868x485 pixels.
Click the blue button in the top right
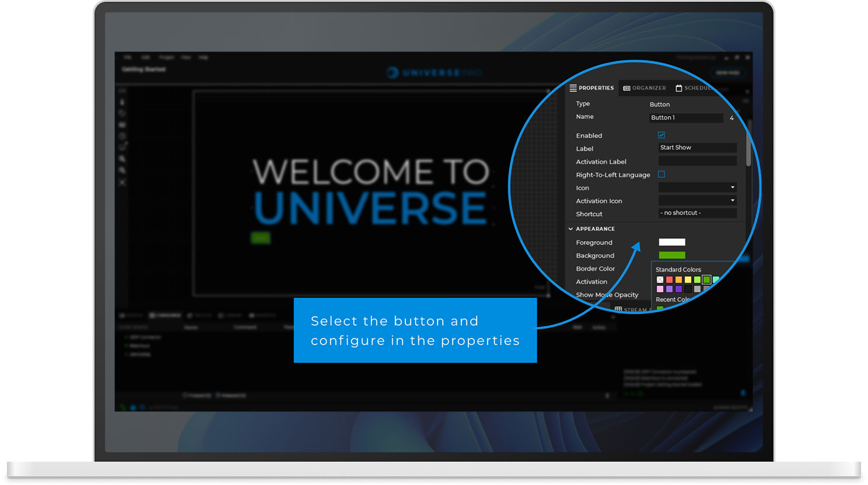tap(728, 72)
